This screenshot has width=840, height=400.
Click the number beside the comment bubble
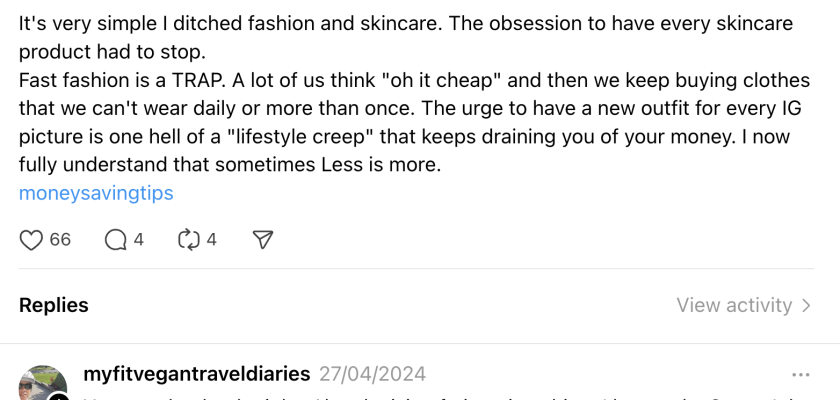(x=139, y=240)
